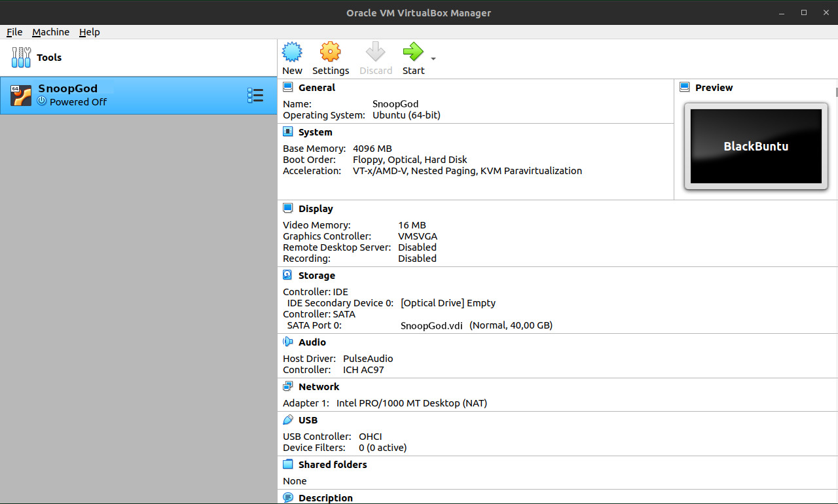Click the '16 MB' video memory value
This screenshot has height=504, width=838.
tap(412, 225)
